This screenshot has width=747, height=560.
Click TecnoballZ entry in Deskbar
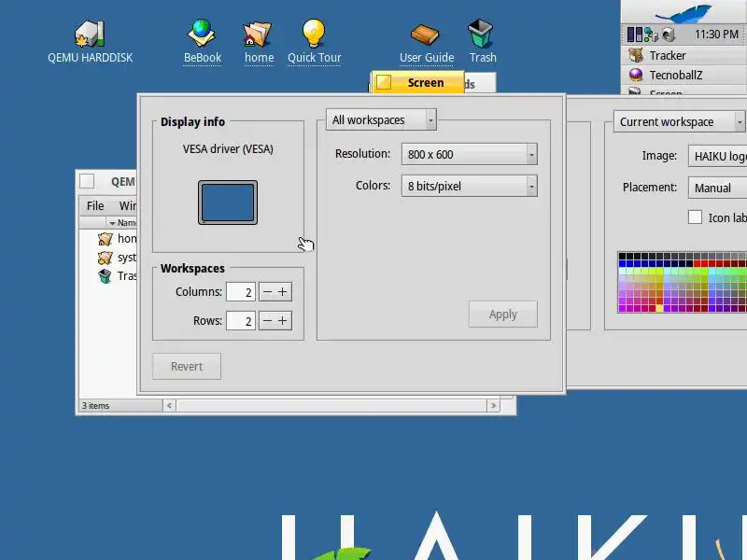coord(684,76)
